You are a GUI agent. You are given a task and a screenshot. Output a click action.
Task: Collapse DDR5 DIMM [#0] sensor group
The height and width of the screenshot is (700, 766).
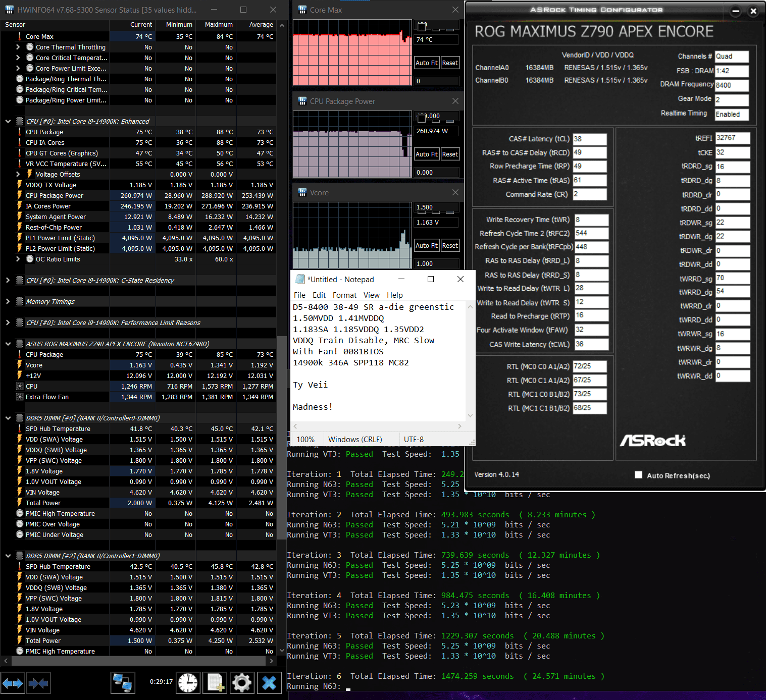(x=8, y=418)
